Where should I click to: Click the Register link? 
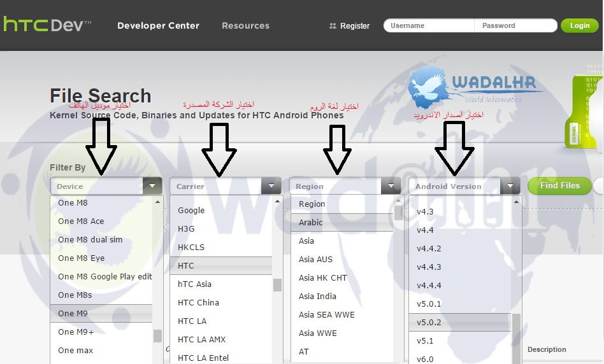pyautogui.click(x=355, y=26)
